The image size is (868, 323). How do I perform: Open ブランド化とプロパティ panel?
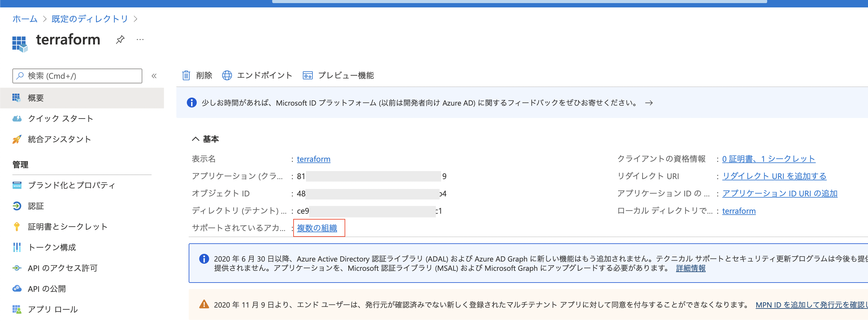(71, 185)
